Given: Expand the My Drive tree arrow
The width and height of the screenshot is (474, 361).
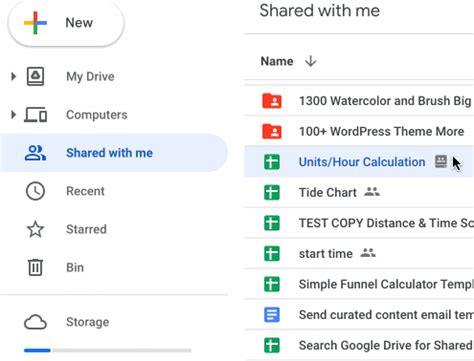Looking at the screenshot, I should point(13,77).
